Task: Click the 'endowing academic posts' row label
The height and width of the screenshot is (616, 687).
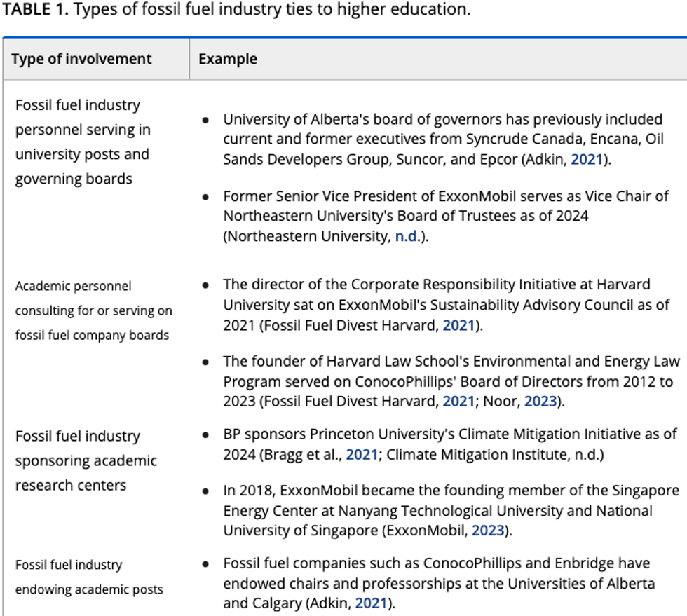Action: 89,577
